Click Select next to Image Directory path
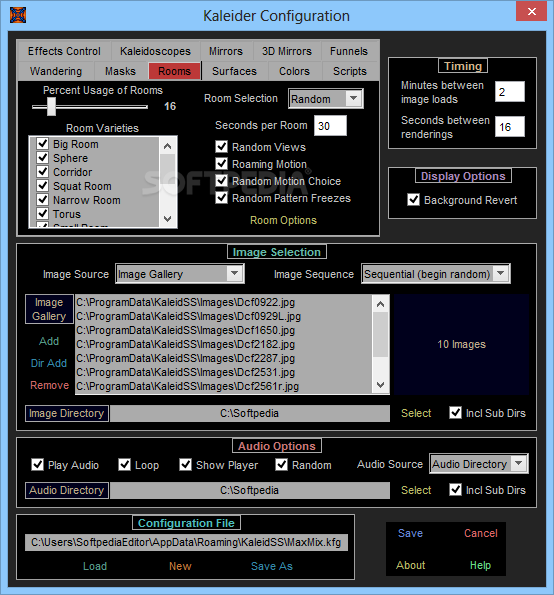Viewport: 554px width, 595px height. click(x=416, y=413)
